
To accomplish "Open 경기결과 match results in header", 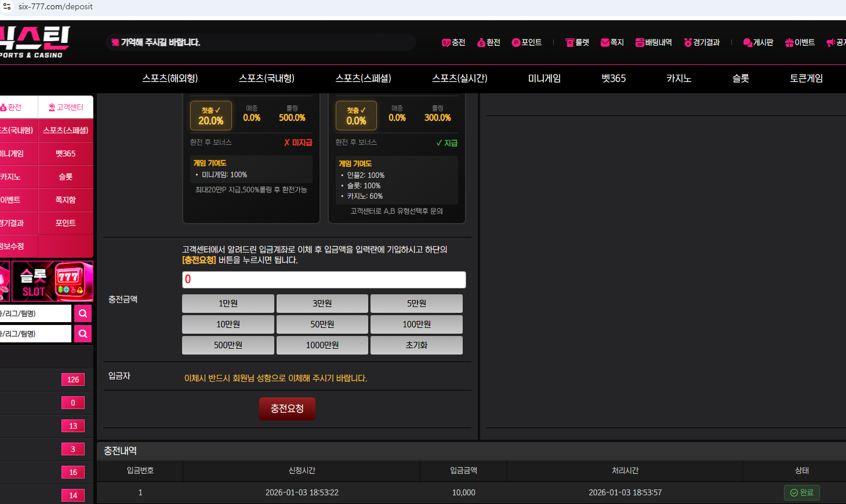I will [x=702, y=42].
